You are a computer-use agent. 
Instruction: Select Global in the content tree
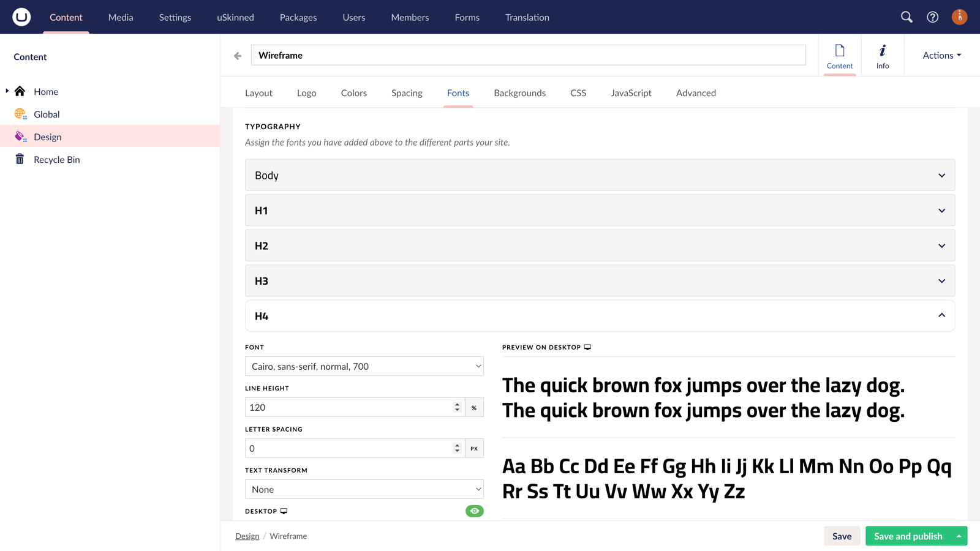pyautogui.click(x=47, y=114)
